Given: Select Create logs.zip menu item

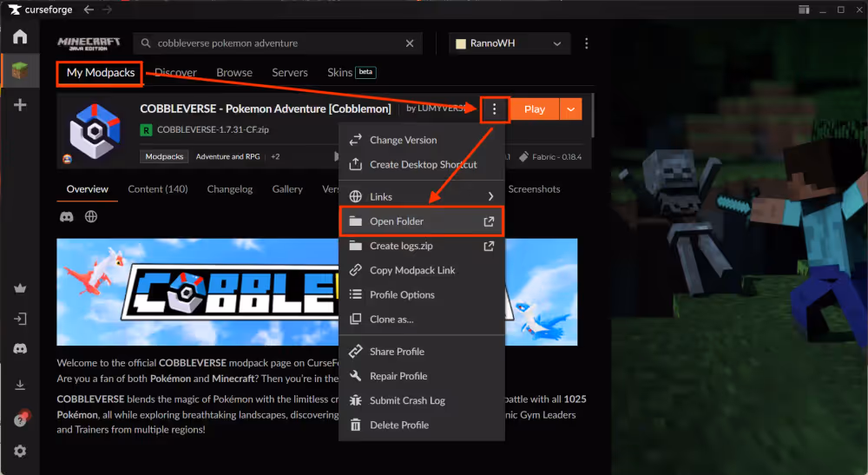Looking at the screenshot, I should click(421, 246).
